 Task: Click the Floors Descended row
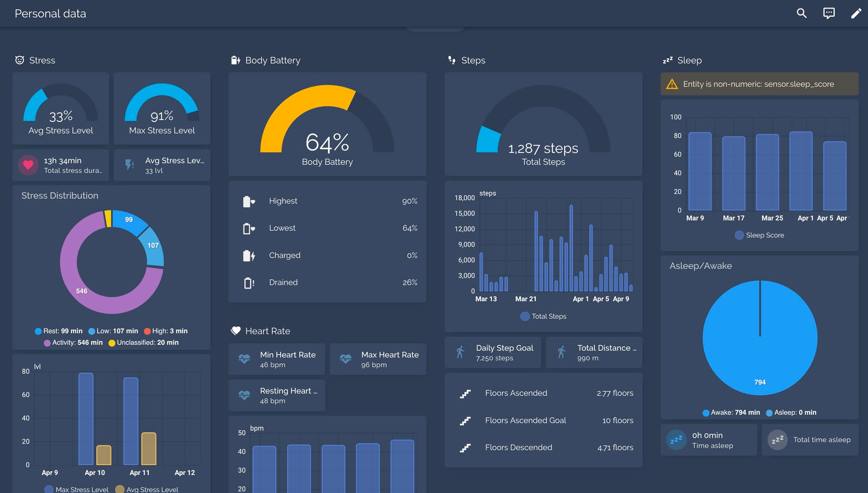click(543, 447)
